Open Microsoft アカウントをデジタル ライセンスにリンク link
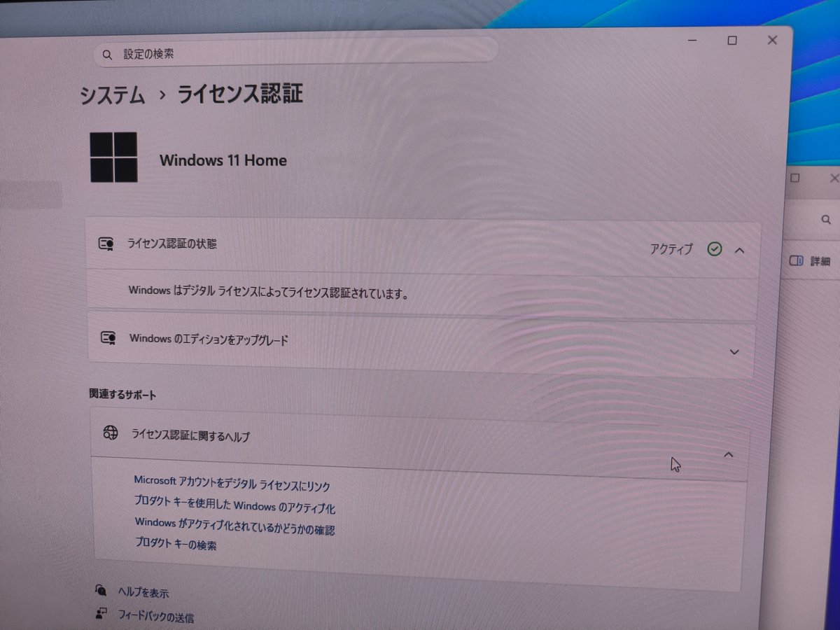Image resolution: width=840 pixels, height=630 pixels. coord(232,483)
